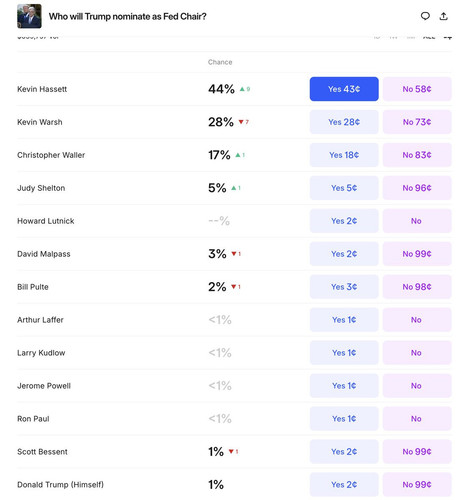
Task: Pick Yes 2¢ for Howard Lutnick
Action: (x=344, y=221)
